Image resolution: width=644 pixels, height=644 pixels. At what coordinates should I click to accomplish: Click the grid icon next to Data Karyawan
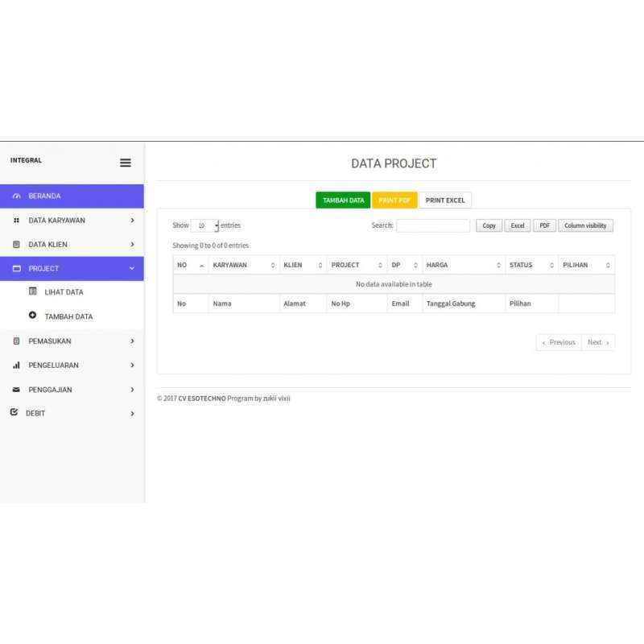[18, 220]
